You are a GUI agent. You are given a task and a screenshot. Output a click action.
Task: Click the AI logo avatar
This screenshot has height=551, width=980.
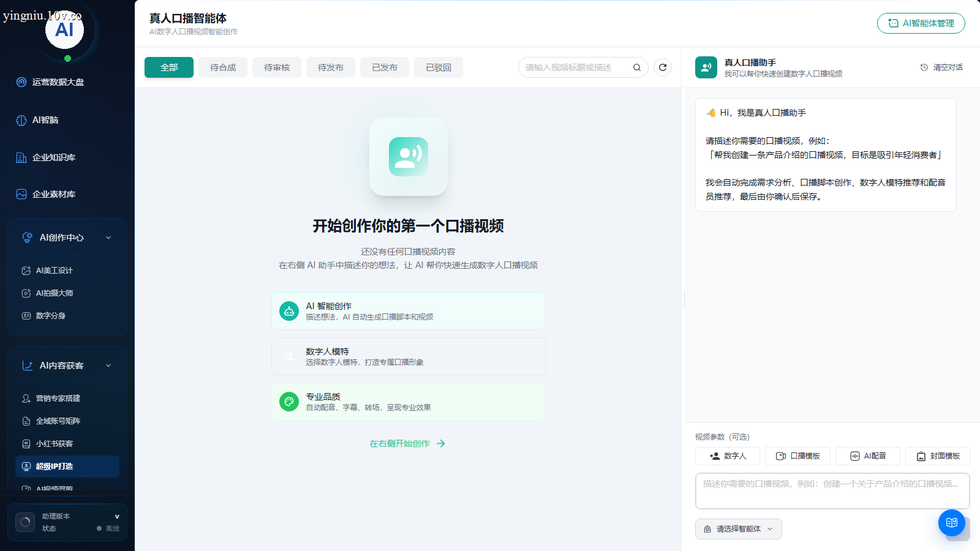pyautogui.click(x=64, y=29)
